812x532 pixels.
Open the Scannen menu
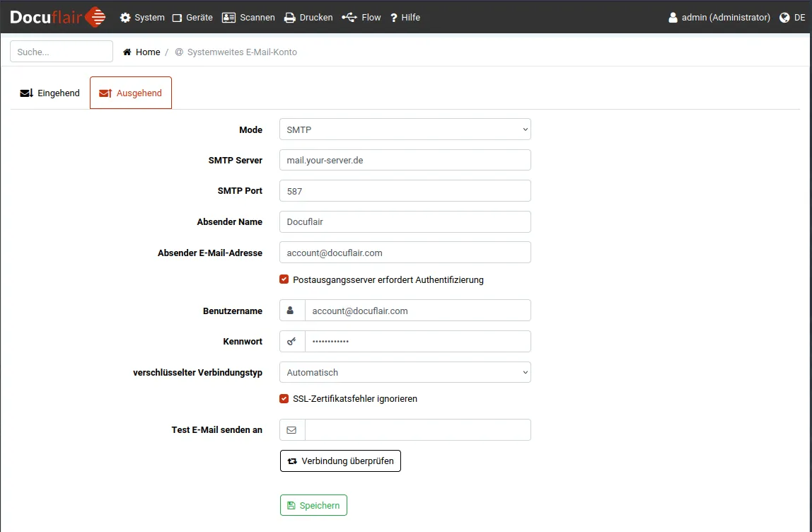pyautogui.click(x=248, y=18)
